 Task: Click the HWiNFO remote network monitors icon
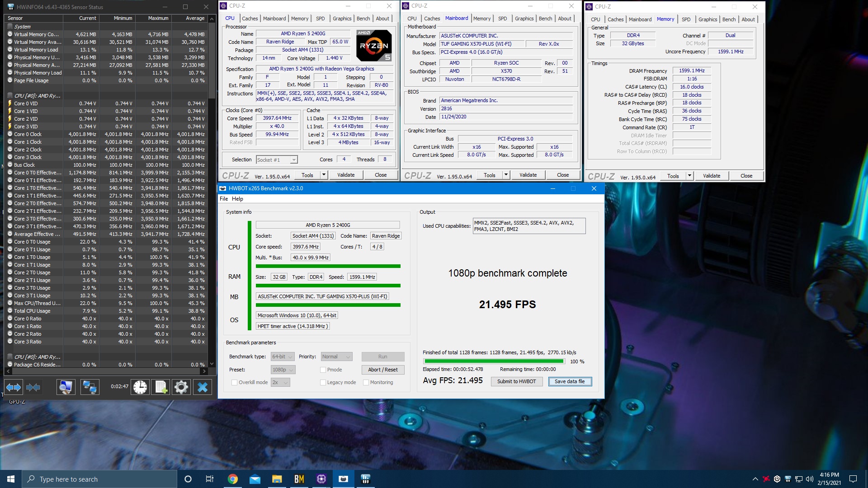click(x=90, y=387)
